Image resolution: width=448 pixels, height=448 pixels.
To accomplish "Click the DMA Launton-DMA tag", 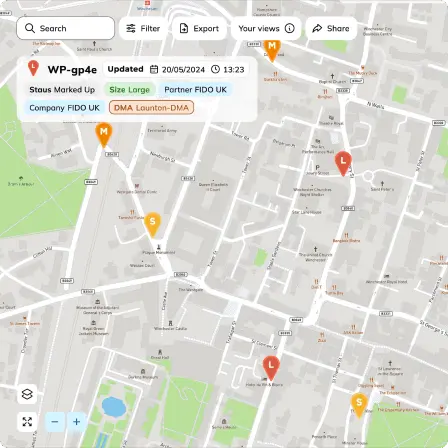I will pyautogui.click(x=151, y=108).
